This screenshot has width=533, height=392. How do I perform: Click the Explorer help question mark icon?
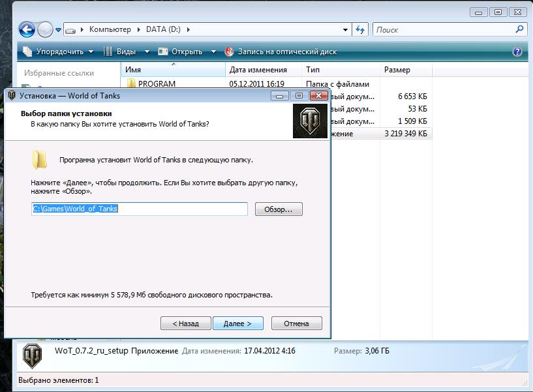(517, 52)
